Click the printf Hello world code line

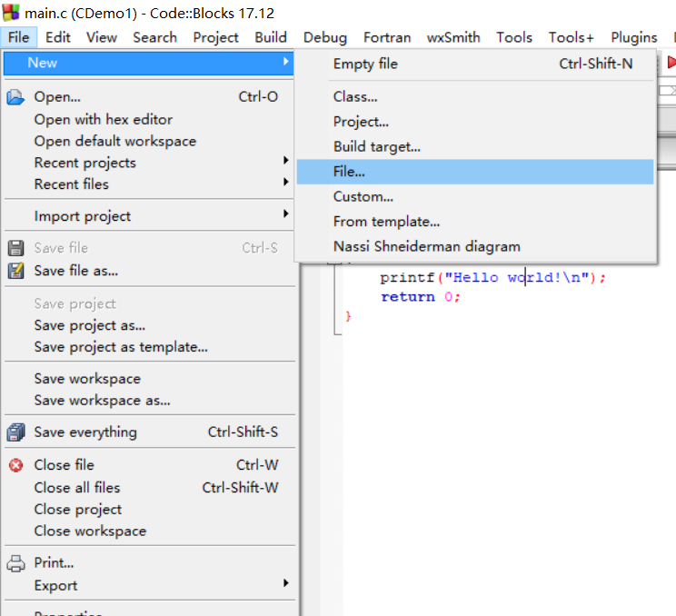(x=492, y=278)
